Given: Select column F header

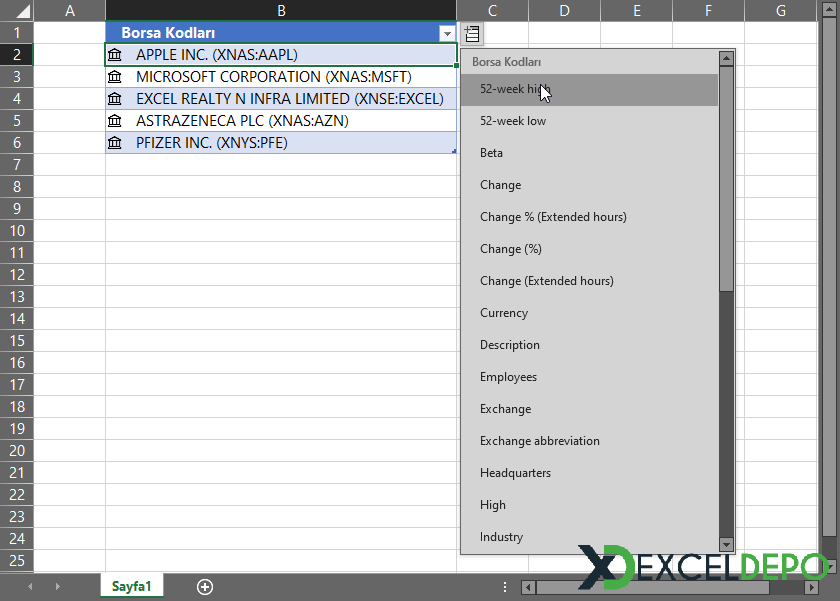Looking at the screenshot, I should point(708,10).
